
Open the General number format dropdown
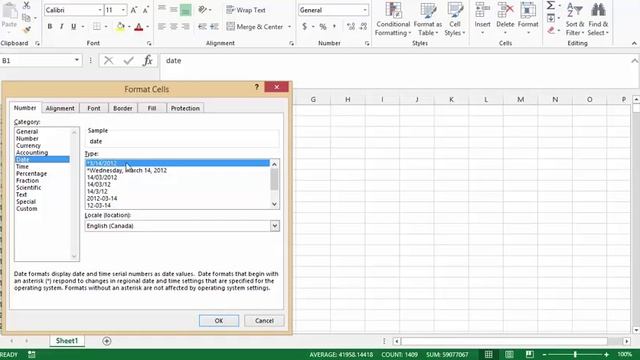pyautogui.click(x=364, y=10)
